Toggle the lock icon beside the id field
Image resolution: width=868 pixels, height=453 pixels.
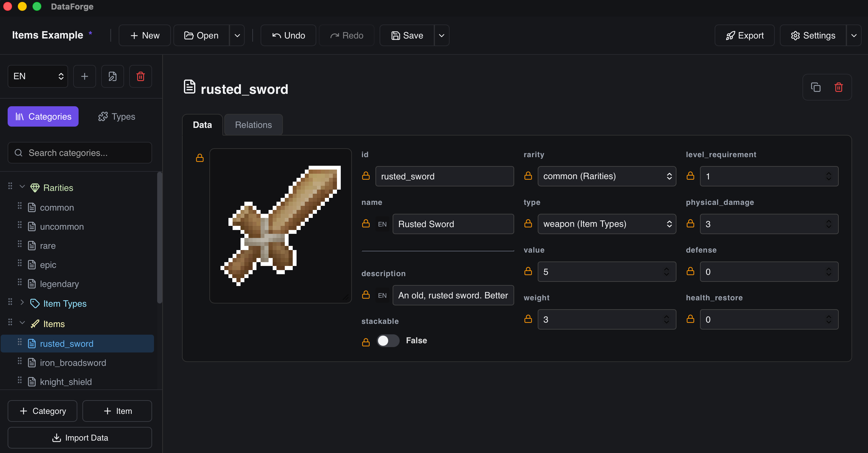(x=366, y=176)
